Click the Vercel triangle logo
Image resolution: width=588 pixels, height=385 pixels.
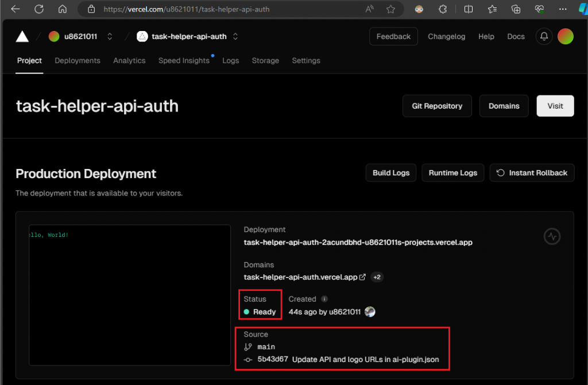22,36
